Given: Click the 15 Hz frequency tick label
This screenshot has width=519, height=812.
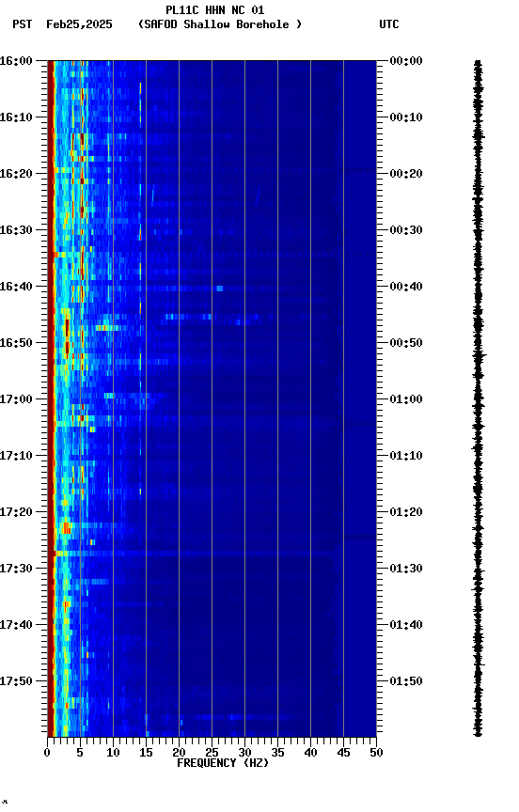Looking at the screenshot, I should point(146,753).
